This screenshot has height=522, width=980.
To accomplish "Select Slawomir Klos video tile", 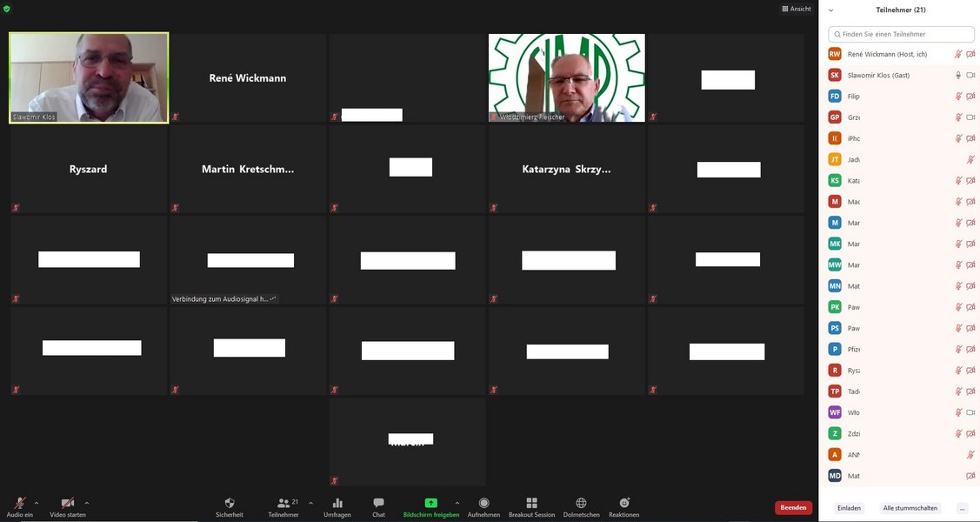I will coord(89,78).
